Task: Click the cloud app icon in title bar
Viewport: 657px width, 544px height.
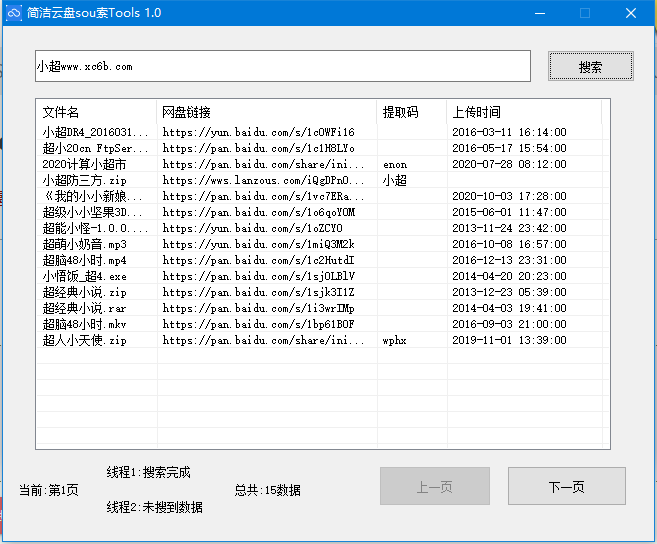Action: pos(14,13)
